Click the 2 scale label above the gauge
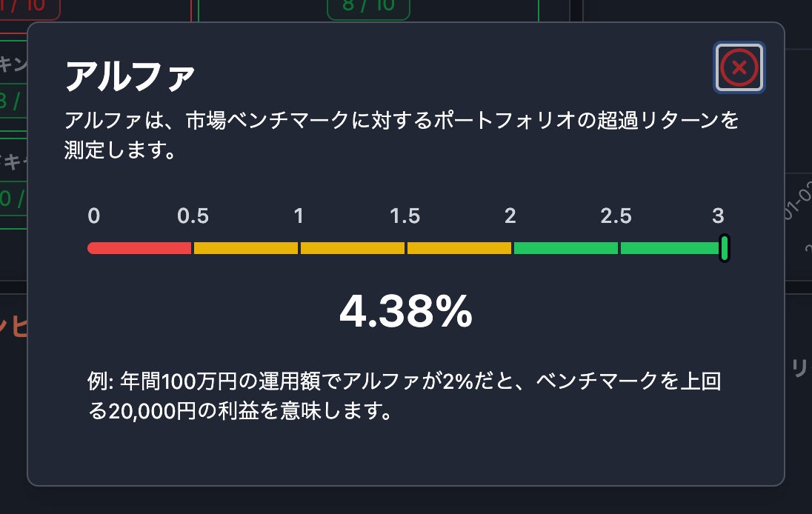The width and height of the screenshot is (812, 514). 510,216
